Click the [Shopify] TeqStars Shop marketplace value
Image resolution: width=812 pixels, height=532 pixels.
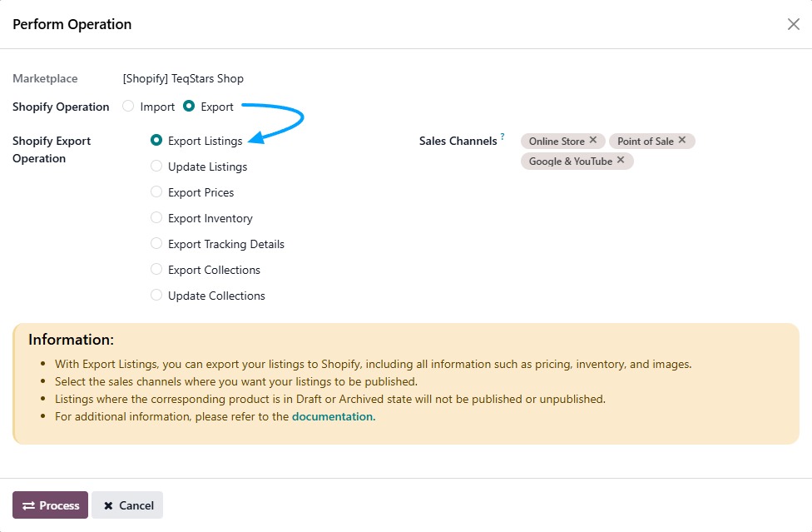coord(183,79)
